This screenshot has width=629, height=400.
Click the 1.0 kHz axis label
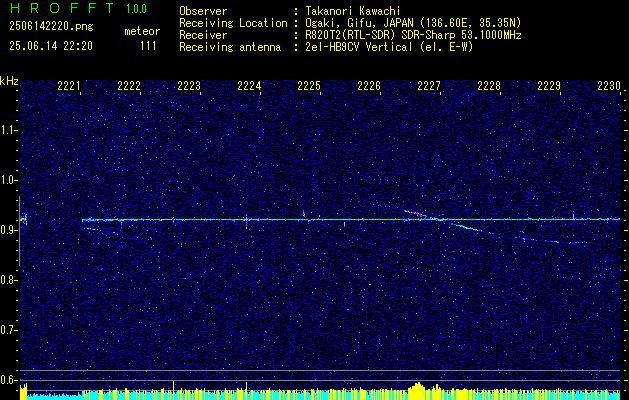(x=8, y=180)
